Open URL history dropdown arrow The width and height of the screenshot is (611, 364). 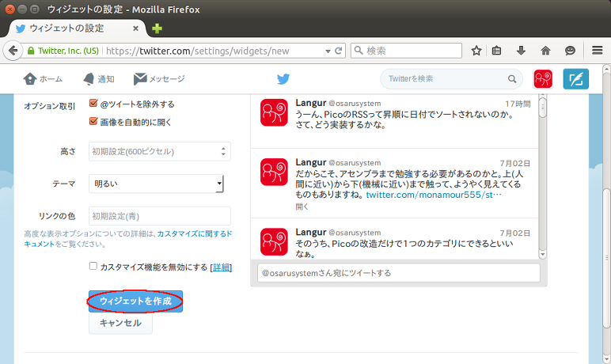[x=328, y=51]
